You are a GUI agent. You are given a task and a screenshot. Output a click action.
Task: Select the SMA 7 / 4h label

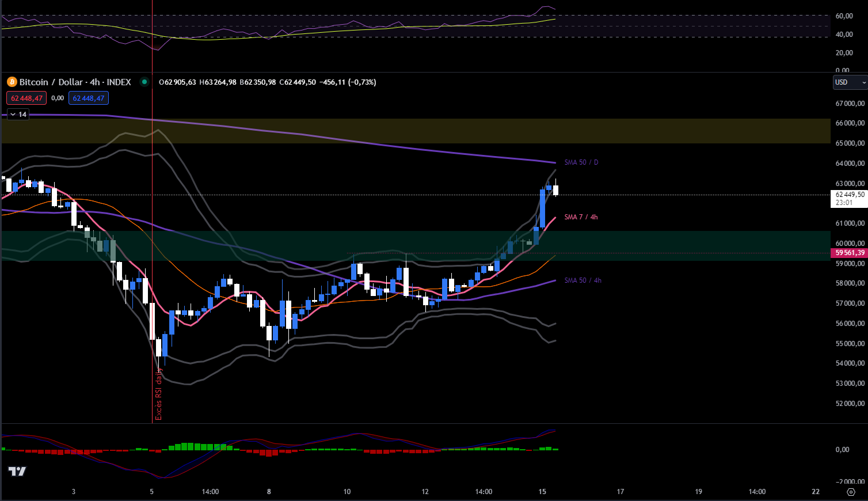(x=580, y=217)
